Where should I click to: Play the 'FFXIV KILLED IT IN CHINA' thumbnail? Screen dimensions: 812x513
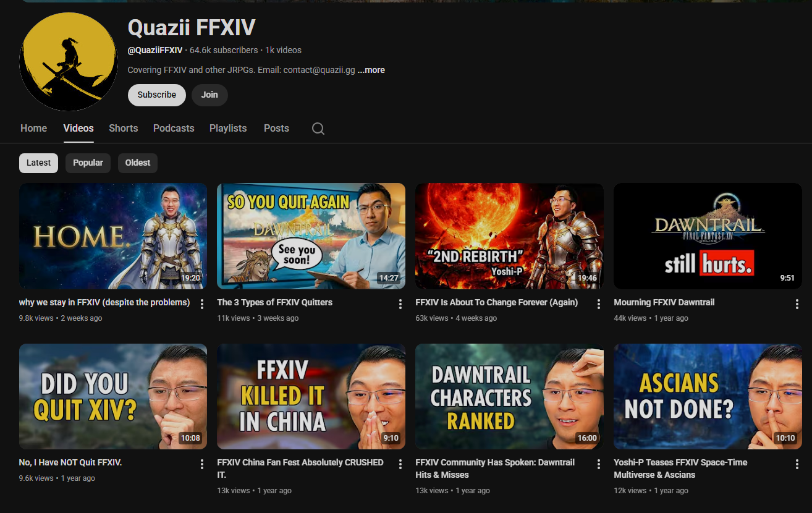click(311, 396)
